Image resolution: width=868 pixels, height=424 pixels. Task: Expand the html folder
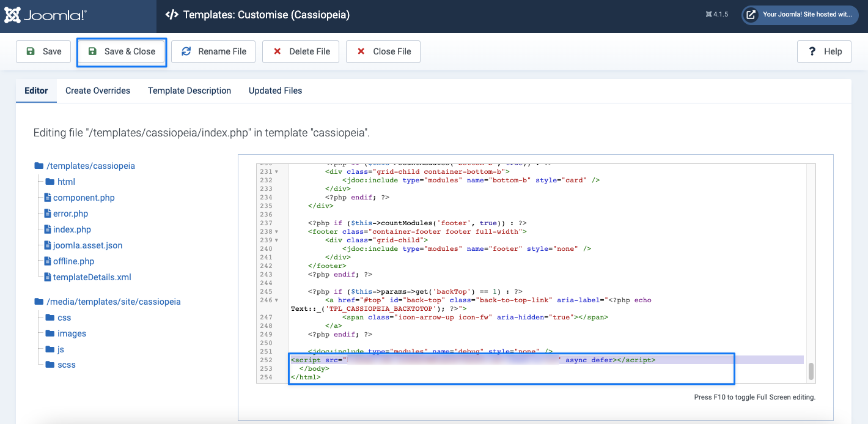click(66, 182)
